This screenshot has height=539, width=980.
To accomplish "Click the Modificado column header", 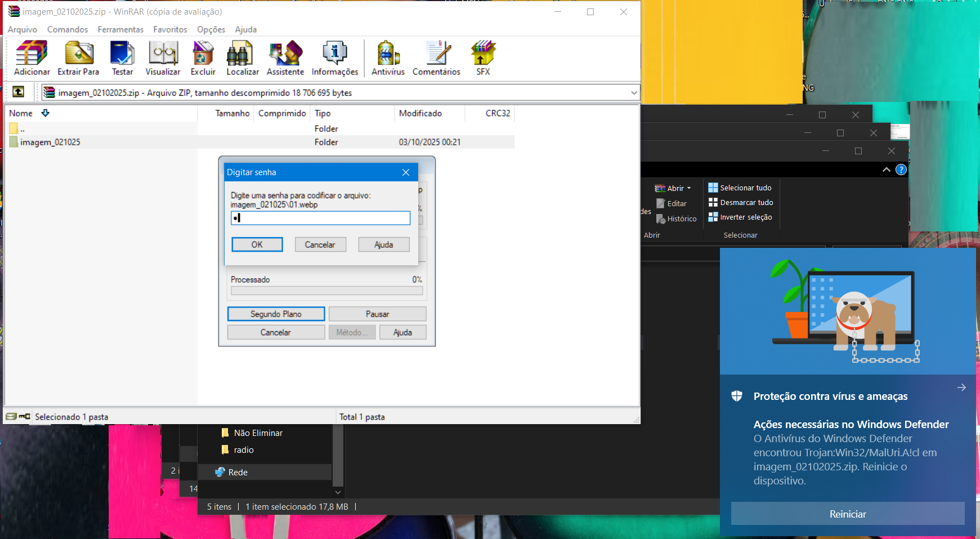I will [420, 113].
